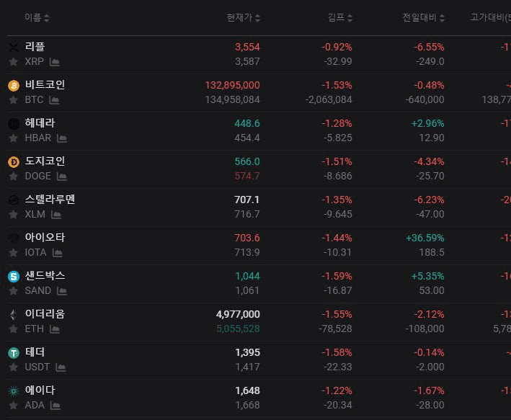
Task: Click the Dogecoin logo icon
Action: click(14, 162)
